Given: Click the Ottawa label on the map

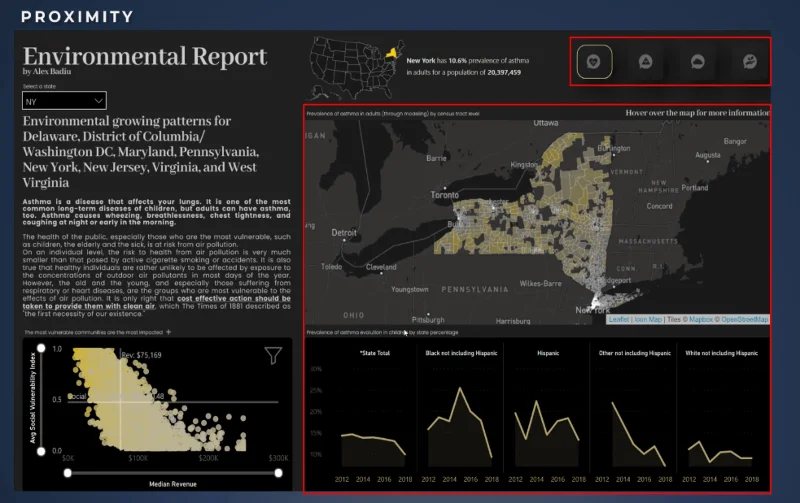Looking at the screenshot, I should point(546,123).
